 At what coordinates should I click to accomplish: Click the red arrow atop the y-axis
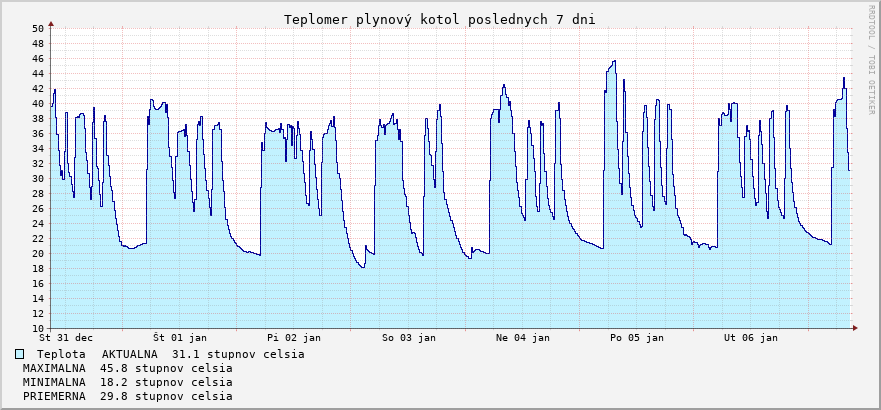[x=51, y=22]
